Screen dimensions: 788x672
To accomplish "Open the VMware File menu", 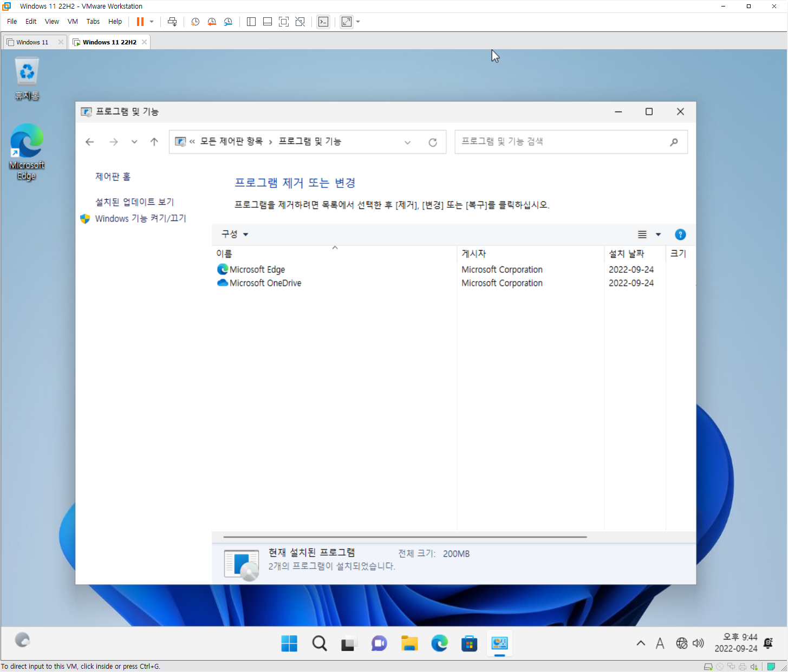I will tap(12, 22).
